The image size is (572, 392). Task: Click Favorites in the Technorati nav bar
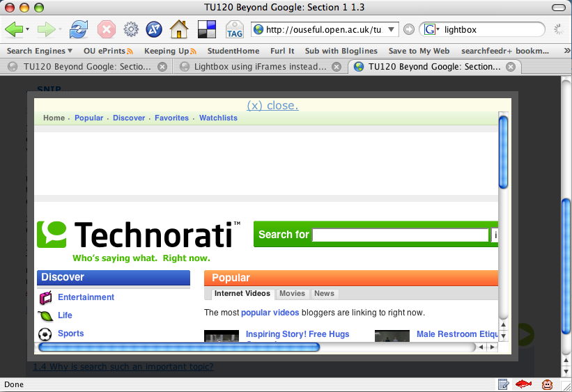[171, 118]
